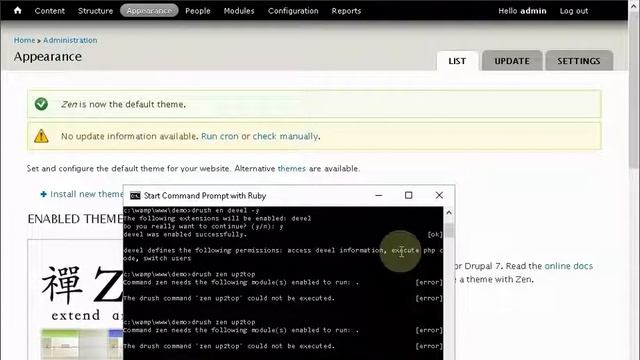Click the check manually link
Screen dimensions: 640x360
pos(285,136)
